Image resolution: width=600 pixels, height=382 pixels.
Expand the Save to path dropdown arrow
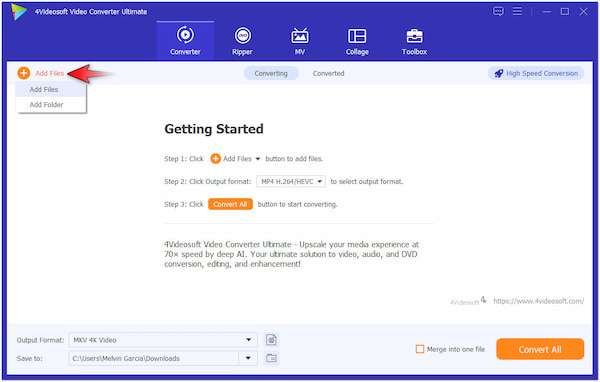point(248,358)
